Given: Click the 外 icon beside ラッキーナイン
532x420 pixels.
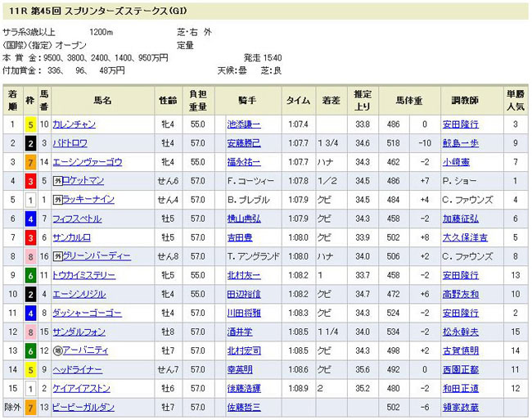Looking at the screenshot, I should pyautogui.click(x=57, y=200).
